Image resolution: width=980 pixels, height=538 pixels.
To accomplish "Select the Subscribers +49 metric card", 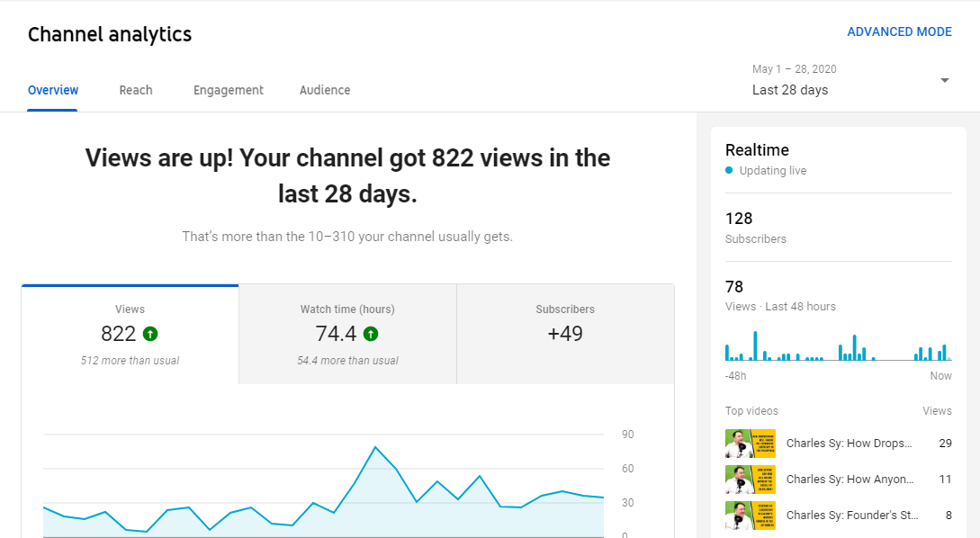I will pyautogui.click(x=565, y=335).
